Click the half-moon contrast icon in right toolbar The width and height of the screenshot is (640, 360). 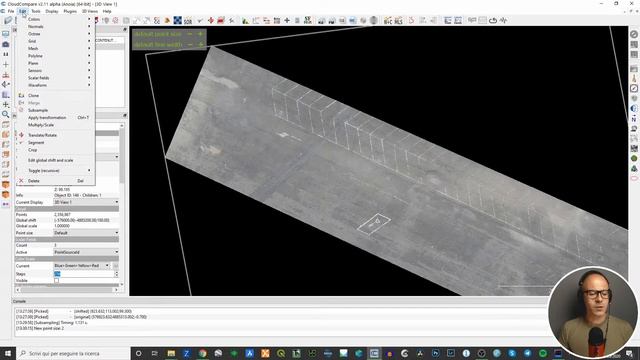634,109
